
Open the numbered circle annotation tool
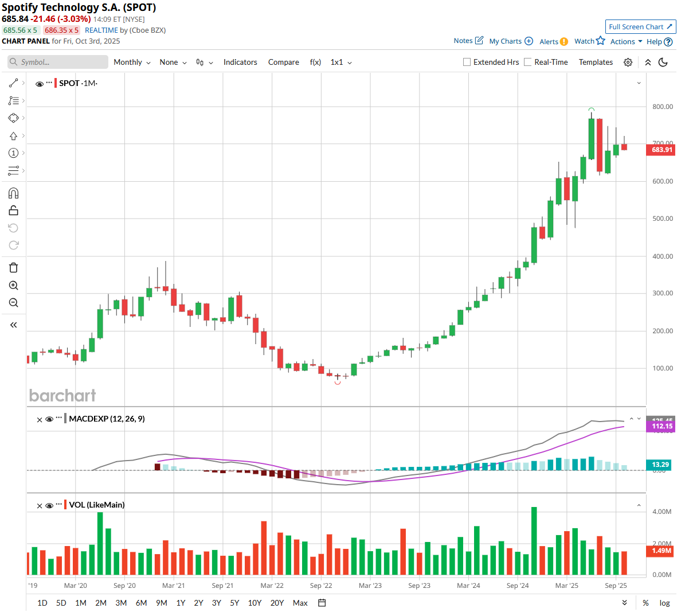pos(13,153)
